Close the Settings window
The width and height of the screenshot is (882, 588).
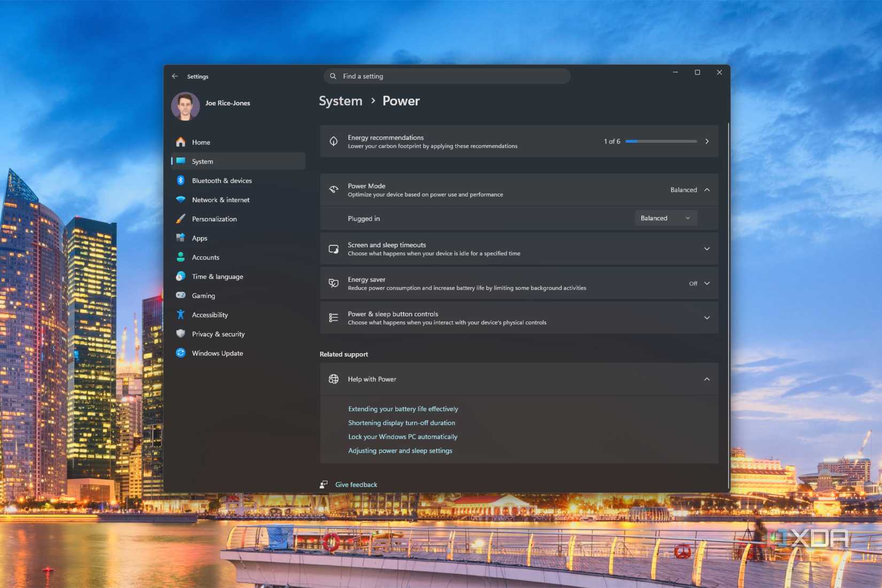point(719,72)
